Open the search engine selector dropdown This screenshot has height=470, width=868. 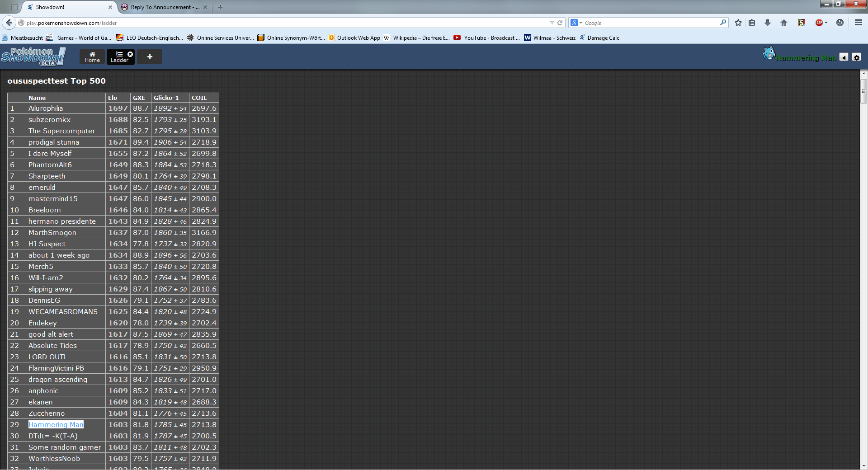pyautogui.click(x=576, y=23)
